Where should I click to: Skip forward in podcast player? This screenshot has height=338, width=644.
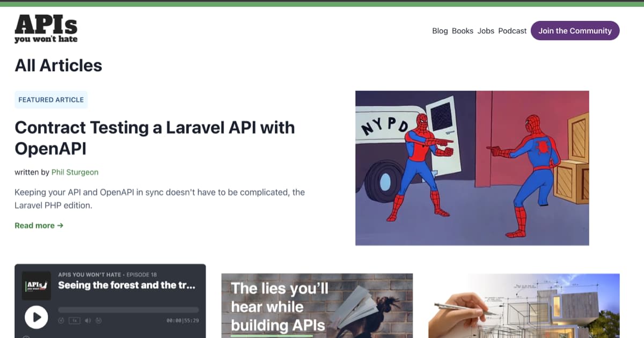tap(99, 320)
